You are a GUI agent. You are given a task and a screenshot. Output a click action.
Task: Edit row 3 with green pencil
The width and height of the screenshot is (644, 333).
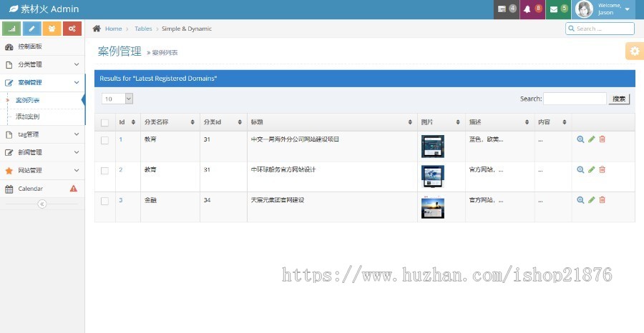pos(592,199)
